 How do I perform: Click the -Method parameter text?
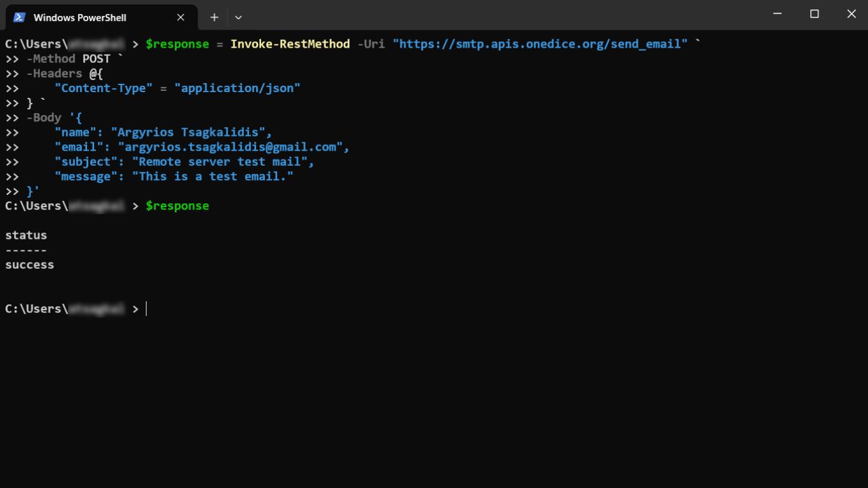click(x=50, y=58)
